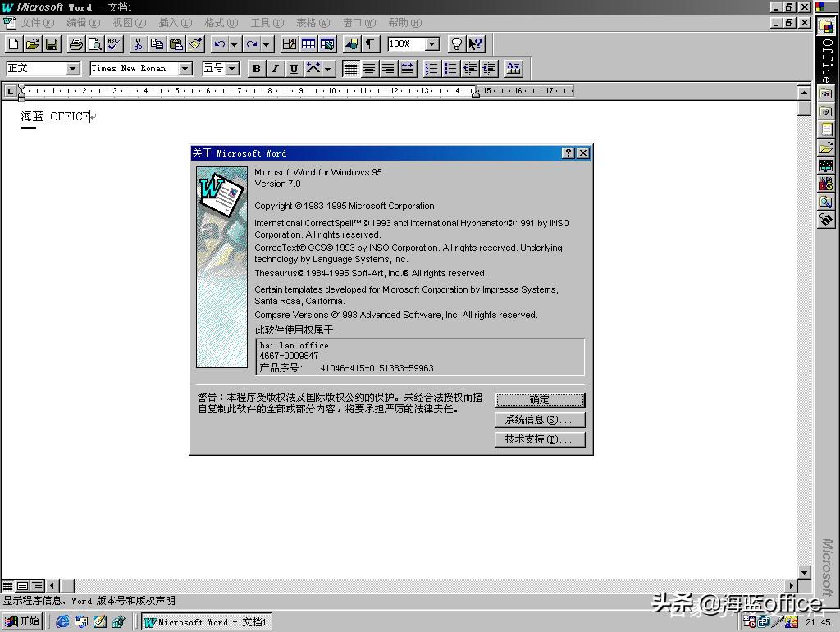Viewport: 840px width, 632px height.
Task: Toggle Italic formatting
Action: 275,69
